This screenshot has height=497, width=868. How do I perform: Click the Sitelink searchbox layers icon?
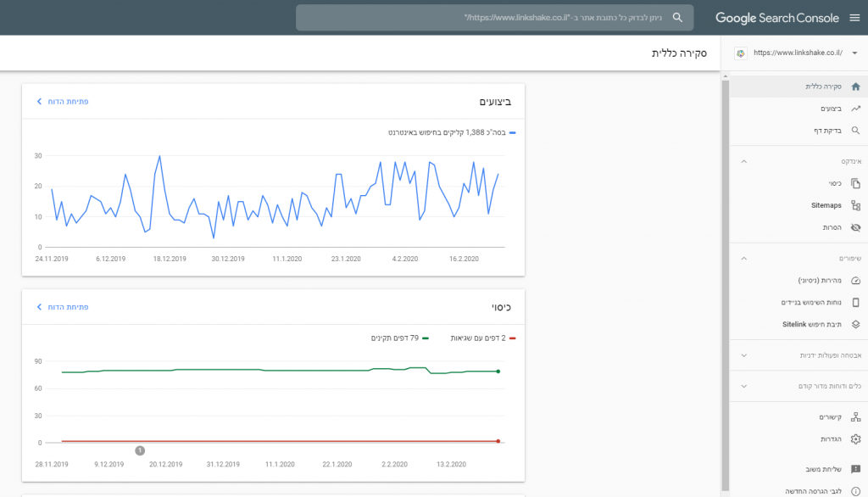tap(856, 325)
